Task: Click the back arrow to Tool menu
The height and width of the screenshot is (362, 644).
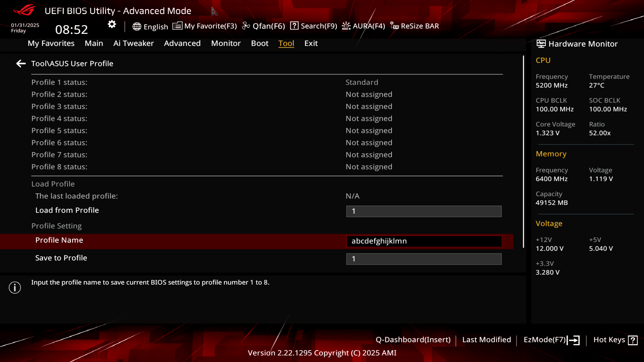Action: click(21, 63)
